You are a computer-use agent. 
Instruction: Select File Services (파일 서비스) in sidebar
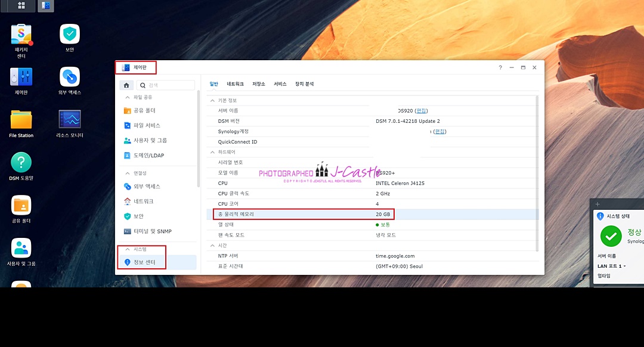(x=156, y=125)
